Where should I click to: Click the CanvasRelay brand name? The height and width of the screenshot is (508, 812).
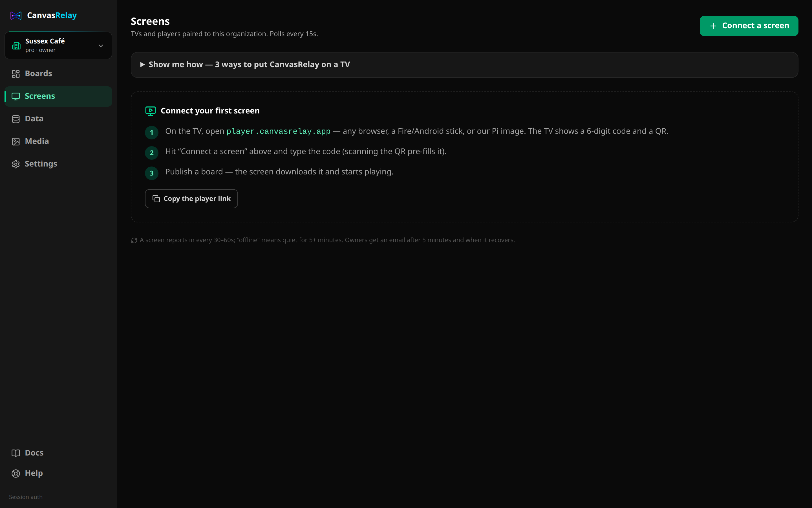(52, 16)
